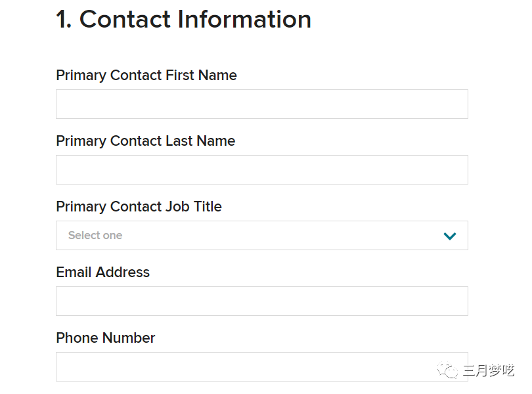
Task: Click the number '1.' in section heading
Action: (64, 20)
